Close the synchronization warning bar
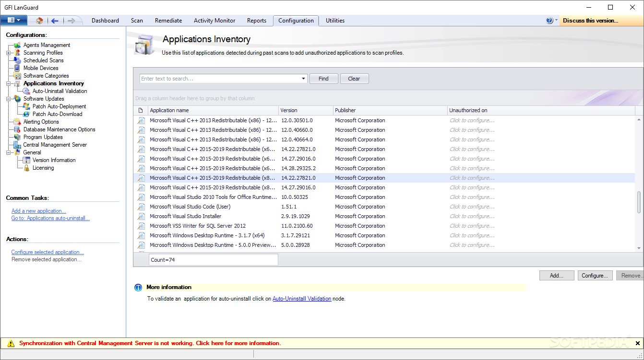This screenshot has height=360, width=644. 637,343
